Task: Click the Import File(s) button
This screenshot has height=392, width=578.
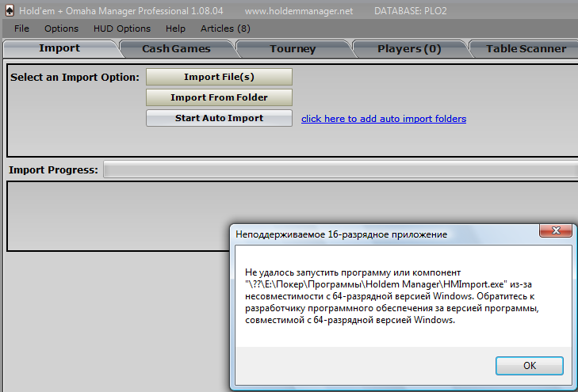Action: point(219,77)
